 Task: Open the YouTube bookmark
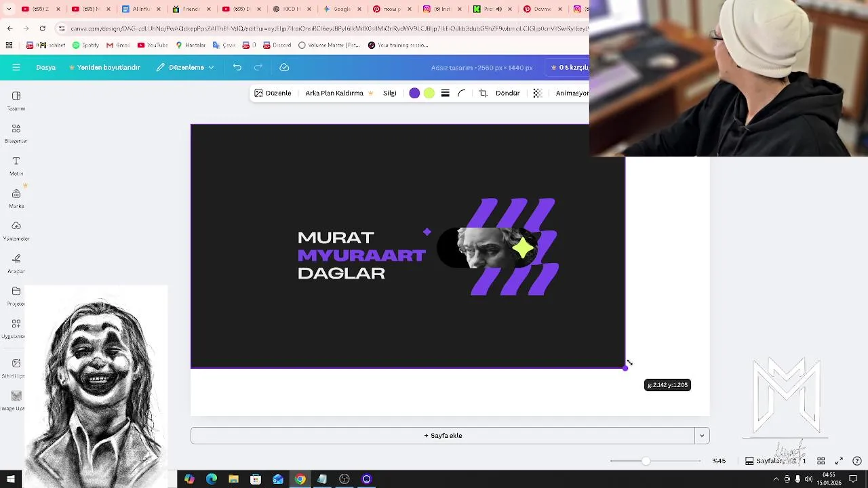click(x=153, y=45)
